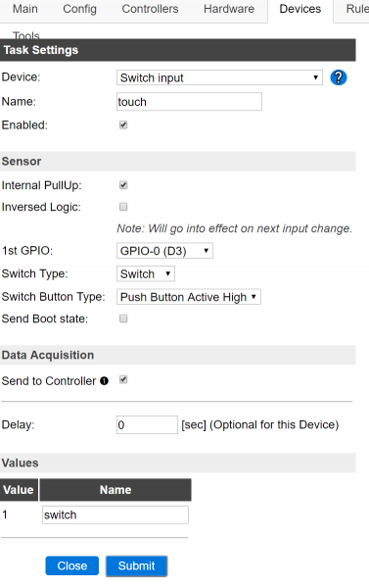Click the value name field containing switch
This screenshot has height=588, width=369.
click(x=115, y=514)
